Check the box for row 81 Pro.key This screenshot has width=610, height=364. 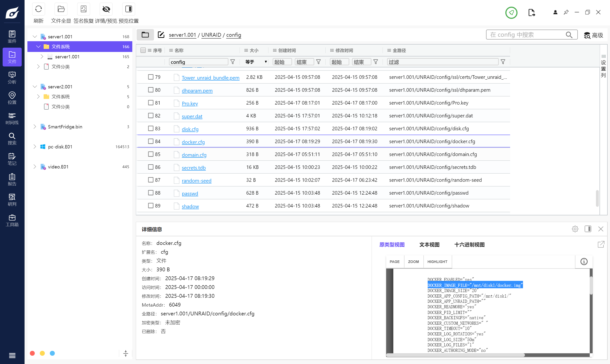click(151, 103)
